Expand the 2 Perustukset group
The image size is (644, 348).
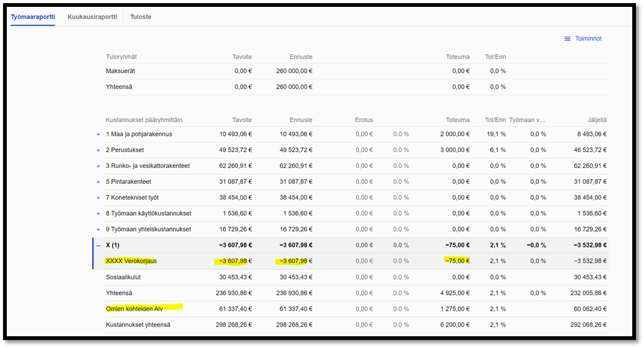[x=98, y=150]
